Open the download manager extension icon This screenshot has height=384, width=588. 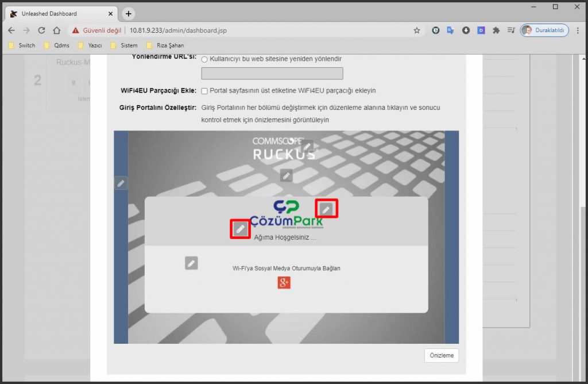(x=466, y=30)
